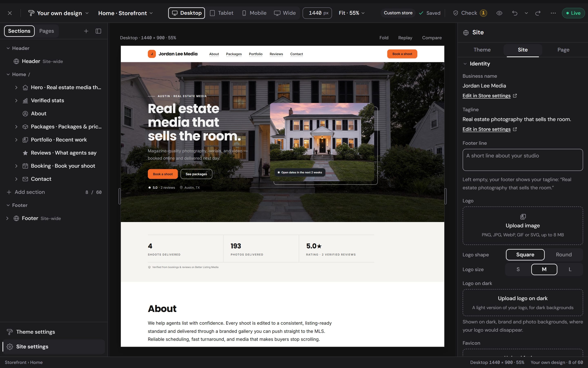Screen dimensions: 588x368
Task: Click the Booking calendar icon
Action: (25, 166)
